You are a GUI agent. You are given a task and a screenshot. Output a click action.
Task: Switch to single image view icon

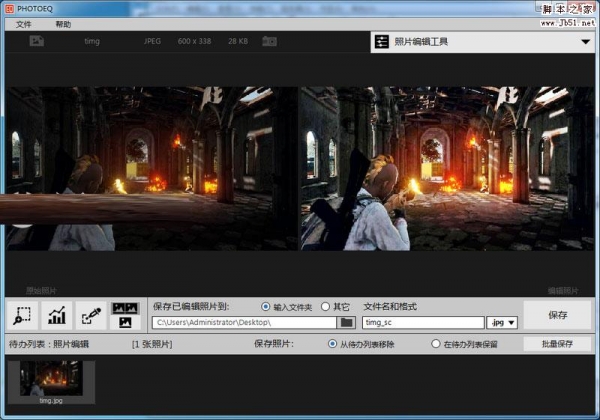coord(125,323)
